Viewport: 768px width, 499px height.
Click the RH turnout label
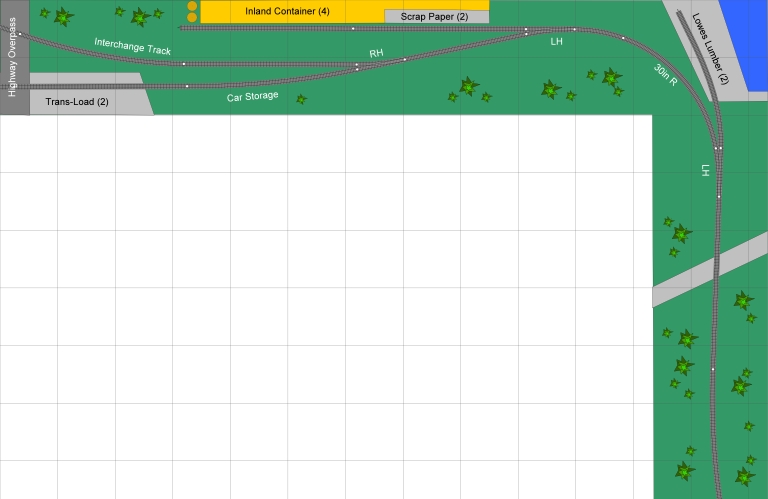click(376, 53)
